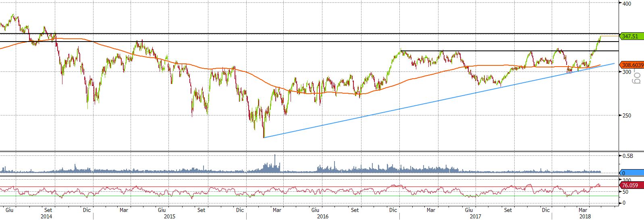Image resolution: width=644 pixels, height=220 pixels.
Task: Select the 2015 year label
Action: coord(169,216)
